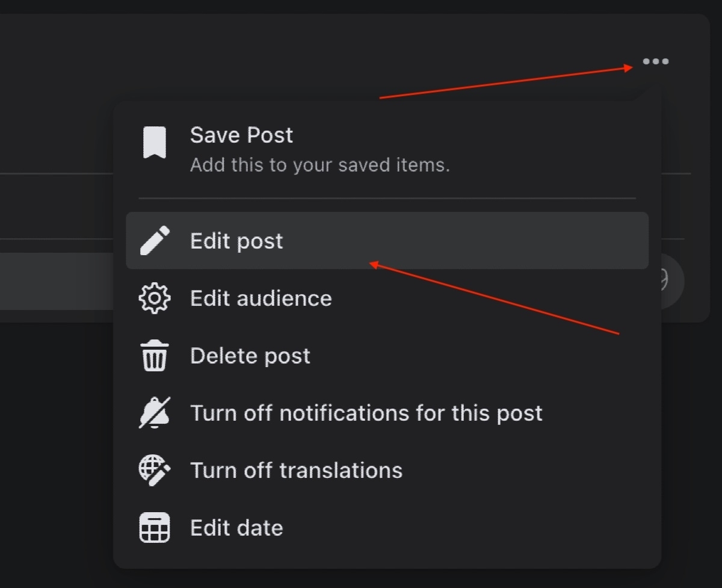Choose the Delete post text
Image resolution: width=722 pixels, height=588 pixels.
click(x=250, y=356)
